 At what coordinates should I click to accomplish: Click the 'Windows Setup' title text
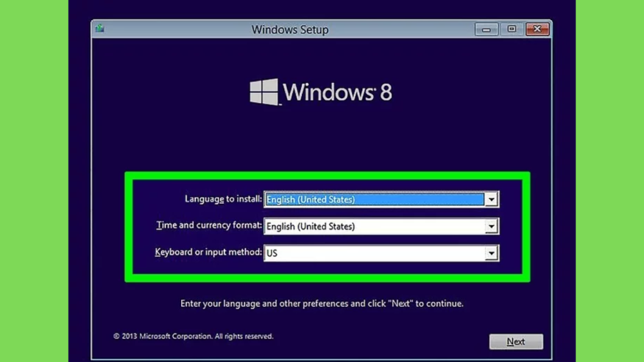click(290, 30)
